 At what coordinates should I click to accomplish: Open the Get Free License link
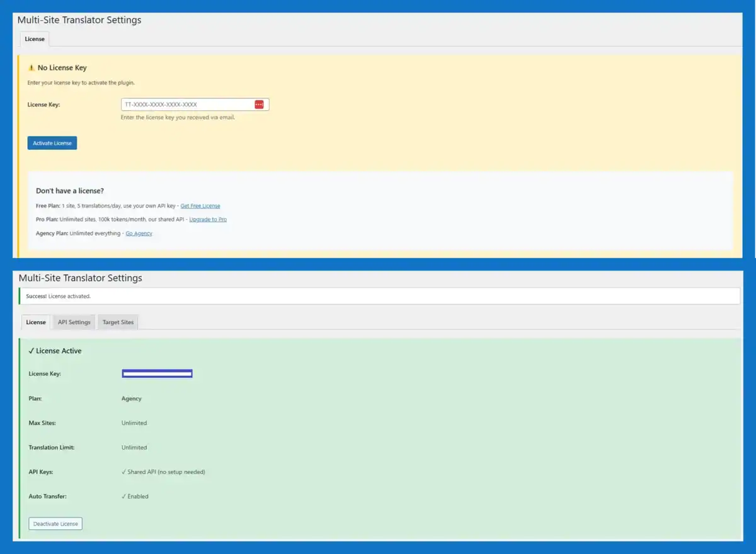coord(200,206)
